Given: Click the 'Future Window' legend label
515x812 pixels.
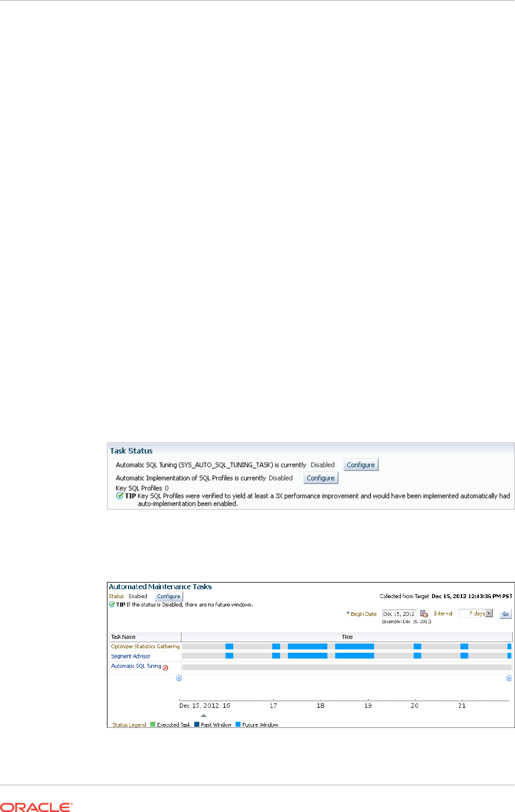Looking at the screenshot, I should click(x=260, y=725).
